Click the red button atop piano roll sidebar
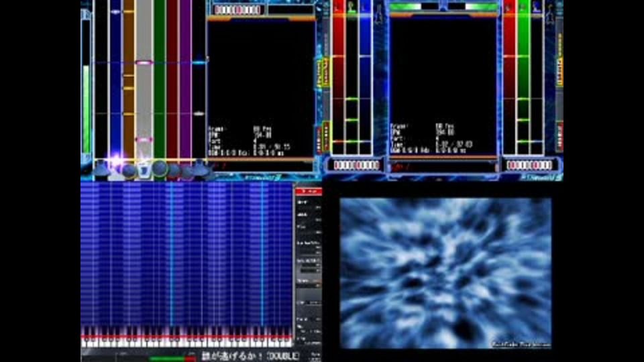 [309, 191]
